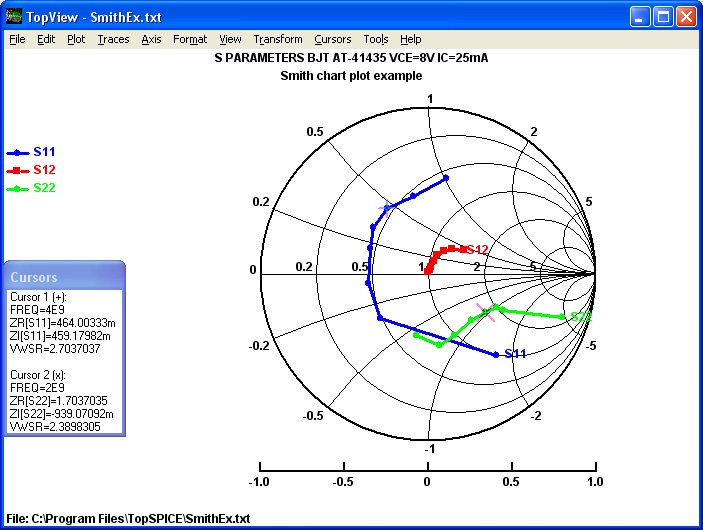Open the Edit menu
This screenshot has width=703, height=530.
46,39
